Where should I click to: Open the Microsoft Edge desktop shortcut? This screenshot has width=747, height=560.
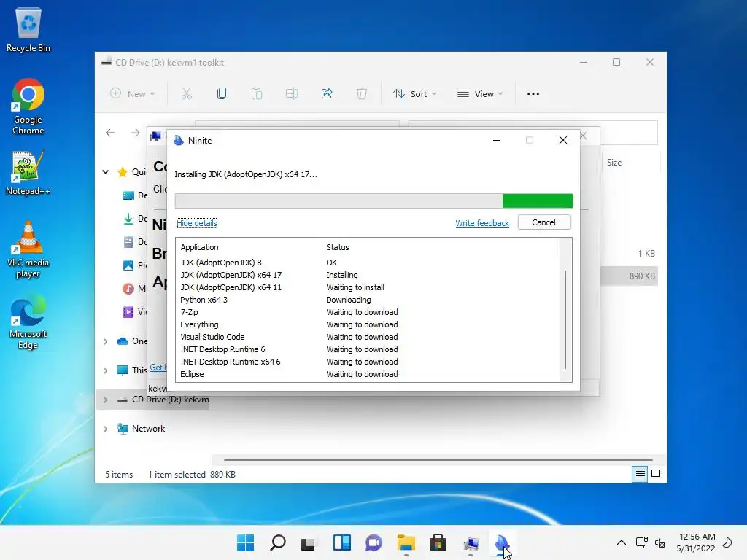28,322
